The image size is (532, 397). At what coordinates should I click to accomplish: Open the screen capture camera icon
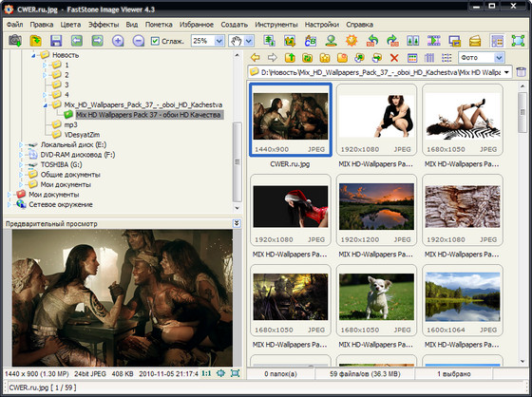[x=15, y=41]
